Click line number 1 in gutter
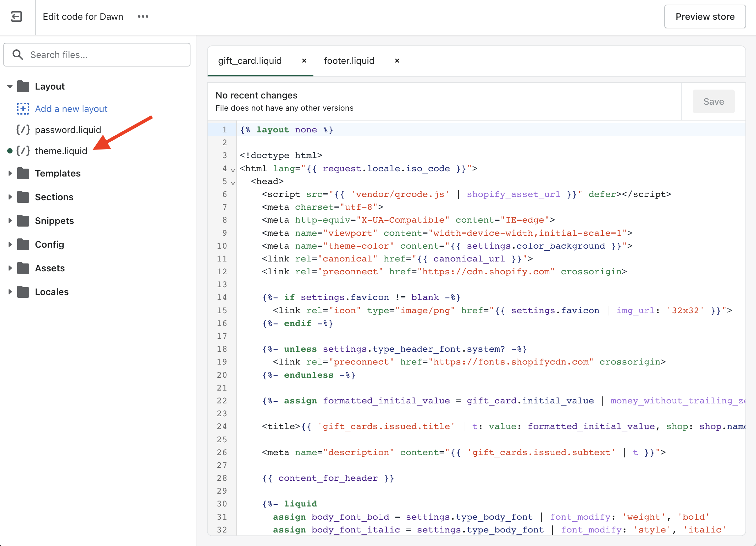Viewport: 756px width, 546px height. (224, 130)
